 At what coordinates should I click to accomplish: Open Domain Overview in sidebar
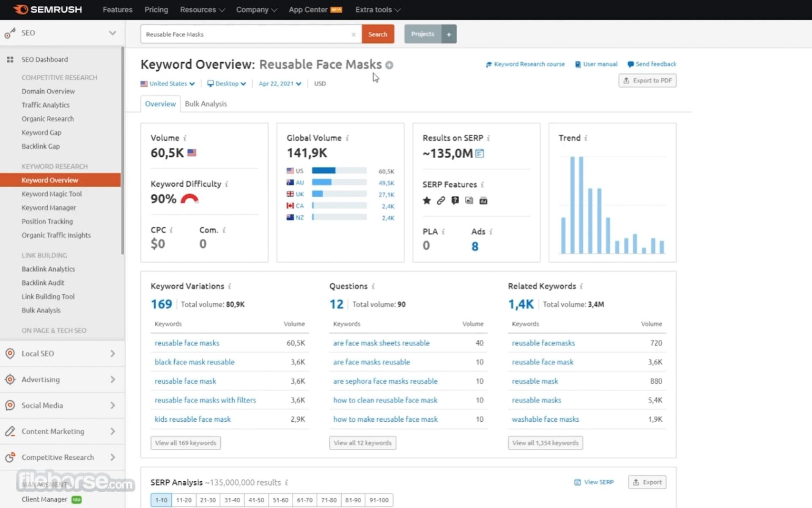(x=48, y=91)
